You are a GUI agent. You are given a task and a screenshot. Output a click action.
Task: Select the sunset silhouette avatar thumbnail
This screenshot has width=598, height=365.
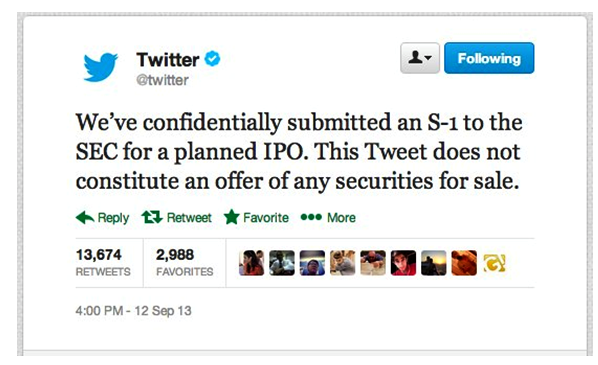coord(434,263)
